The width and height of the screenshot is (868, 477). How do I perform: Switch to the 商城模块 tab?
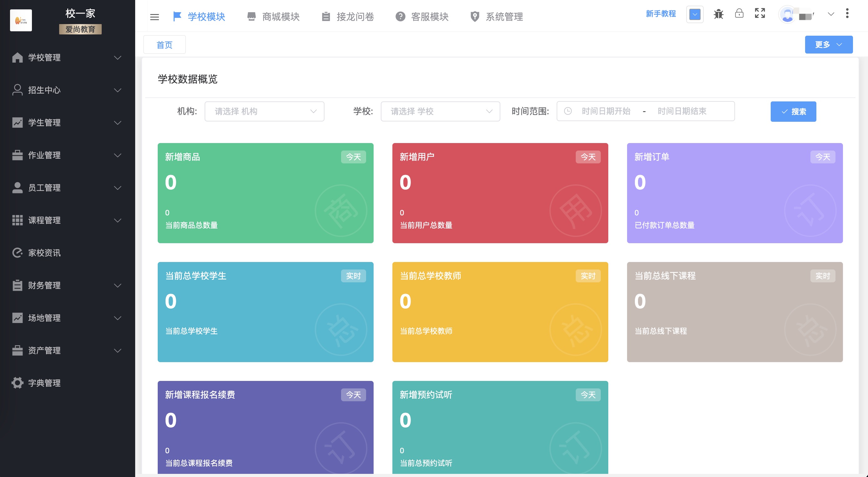[x=280, y=17]
